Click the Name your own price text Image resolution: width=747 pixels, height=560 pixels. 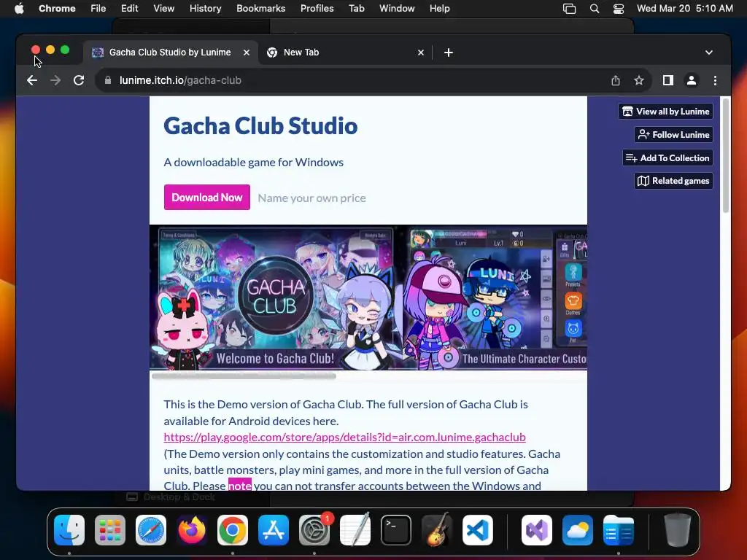pyautogui.click(x=312, y=198)
